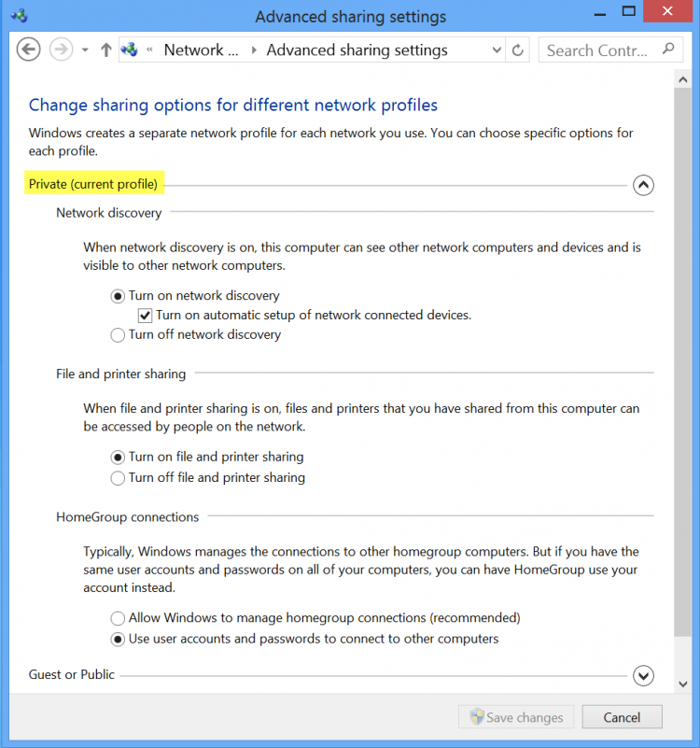Close the Advanced sharing settings window
The image size is (700, 748).
pos(667,11)
